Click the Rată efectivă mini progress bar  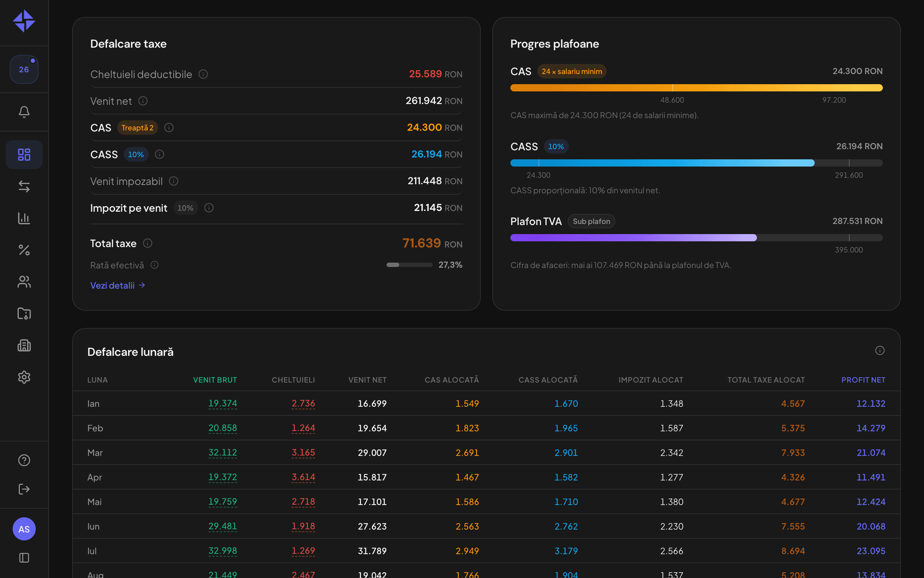409,265
